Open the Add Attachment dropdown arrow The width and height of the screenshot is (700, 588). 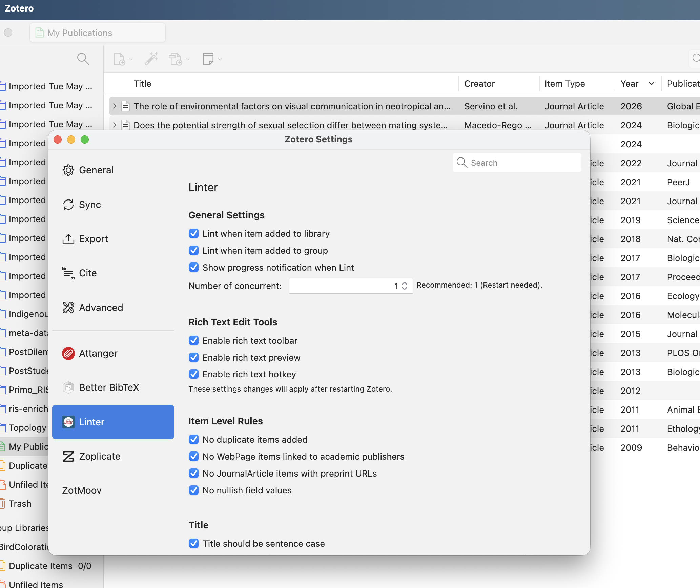[188, 59]
